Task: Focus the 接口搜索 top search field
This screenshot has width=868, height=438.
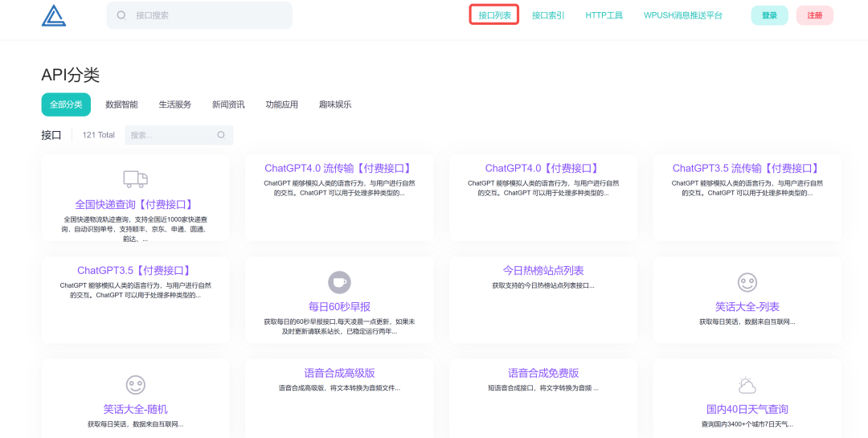Action: 199,15
